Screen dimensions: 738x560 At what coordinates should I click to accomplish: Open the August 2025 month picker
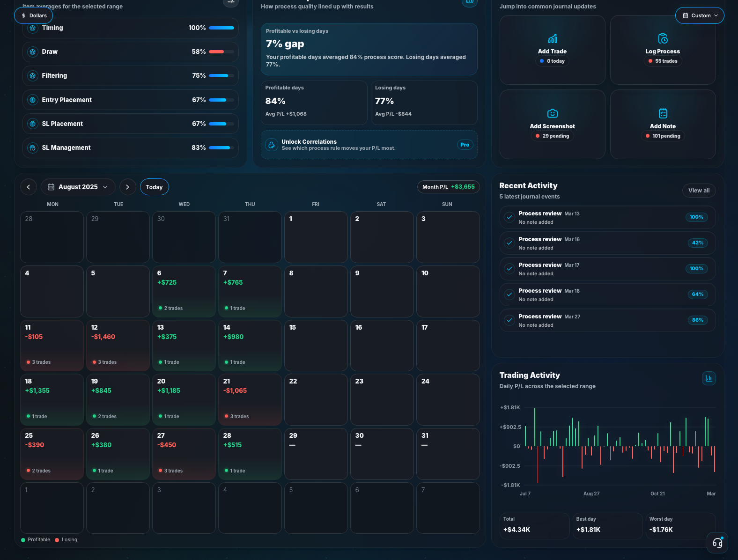point(78,187)
